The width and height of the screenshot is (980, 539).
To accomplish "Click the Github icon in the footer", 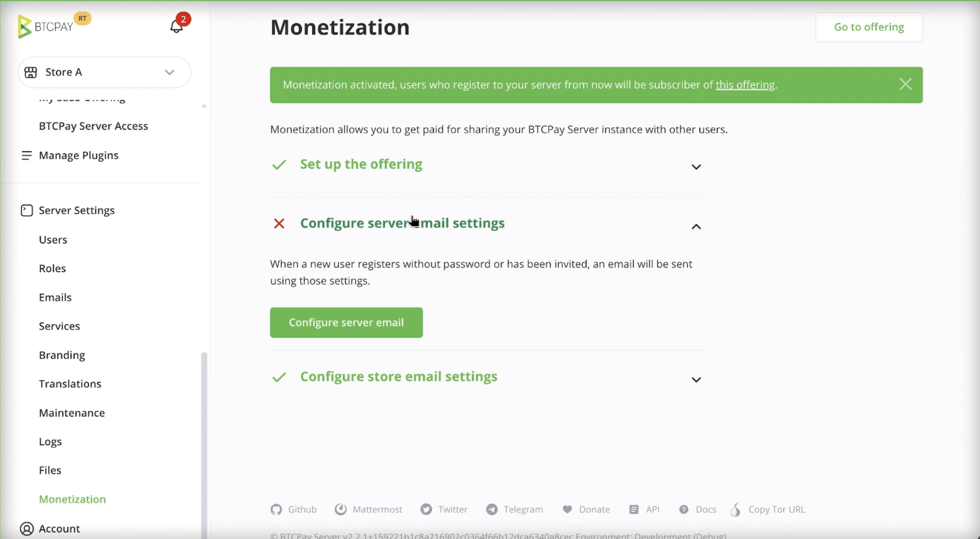I will (276, 509).
